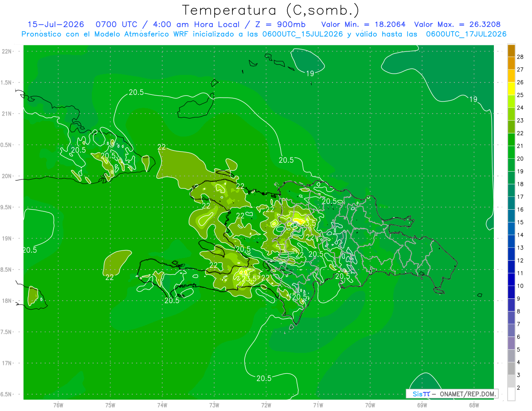Viewport: 532px width, 411px height.
Task: Click the "20.5" contour label near bottom 72W
Action: (x=264, y=378)
